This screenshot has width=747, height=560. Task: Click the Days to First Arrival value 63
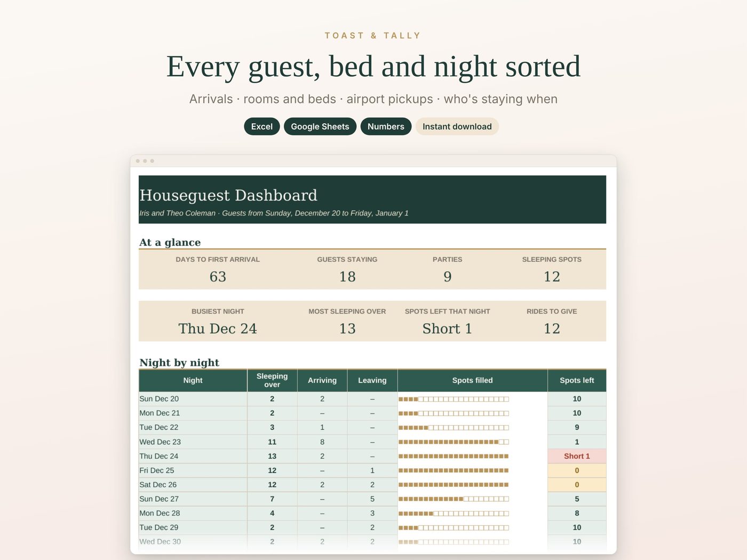point(218,276)
